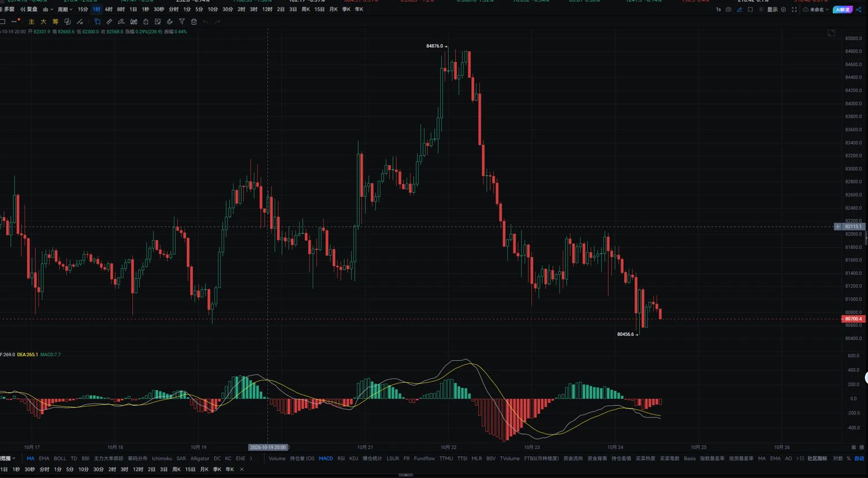Select the 4时 timeframe tab
The image size is (868, 478).
click(109, 9)
